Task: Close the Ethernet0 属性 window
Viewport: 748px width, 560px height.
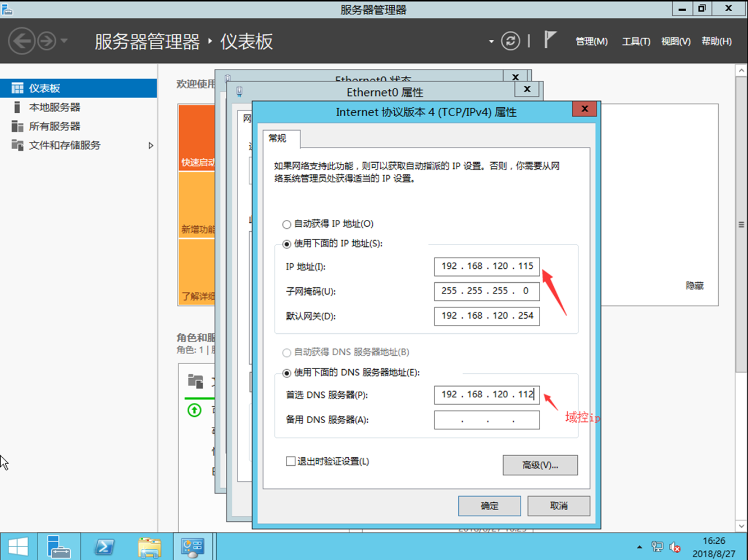Action: pyautogui.click(x=527, y=89)
